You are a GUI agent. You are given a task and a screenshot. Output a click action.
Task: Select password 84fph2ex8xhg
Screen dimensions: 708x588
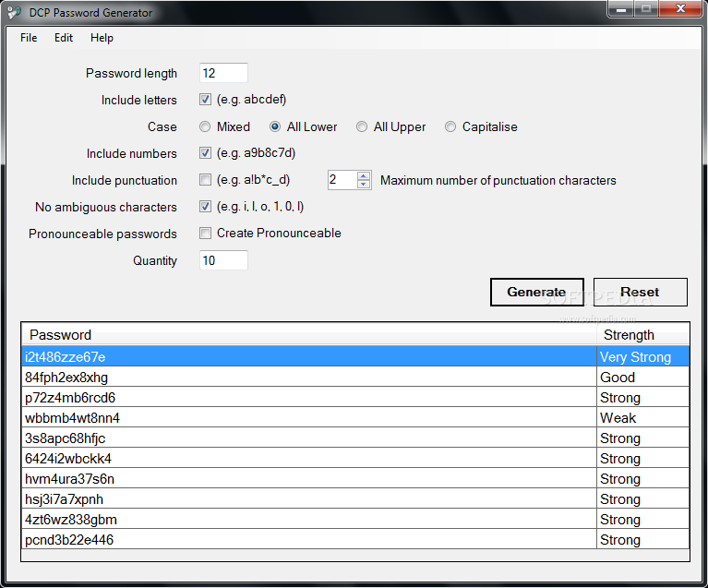[309, 378]
